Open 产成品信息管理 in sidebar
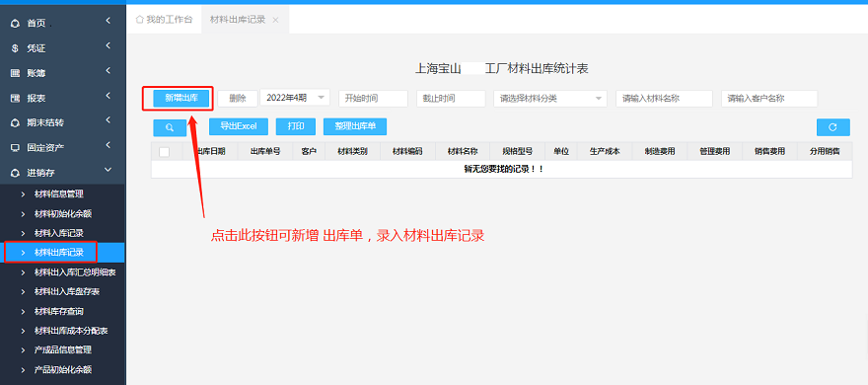Viewport: 868px width, 385px height. tap(63, 350)
